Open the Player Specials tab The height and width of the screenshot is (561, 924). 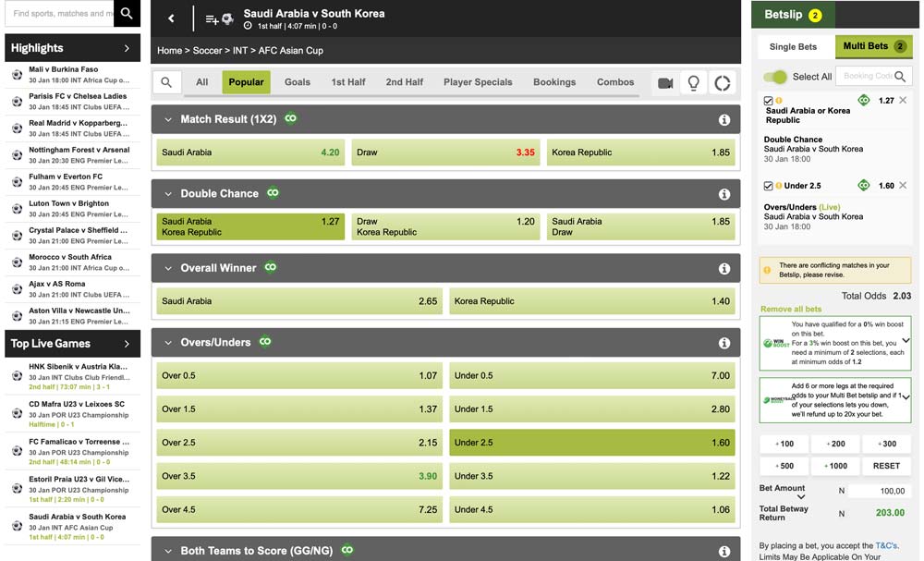[x=478, y=82]
